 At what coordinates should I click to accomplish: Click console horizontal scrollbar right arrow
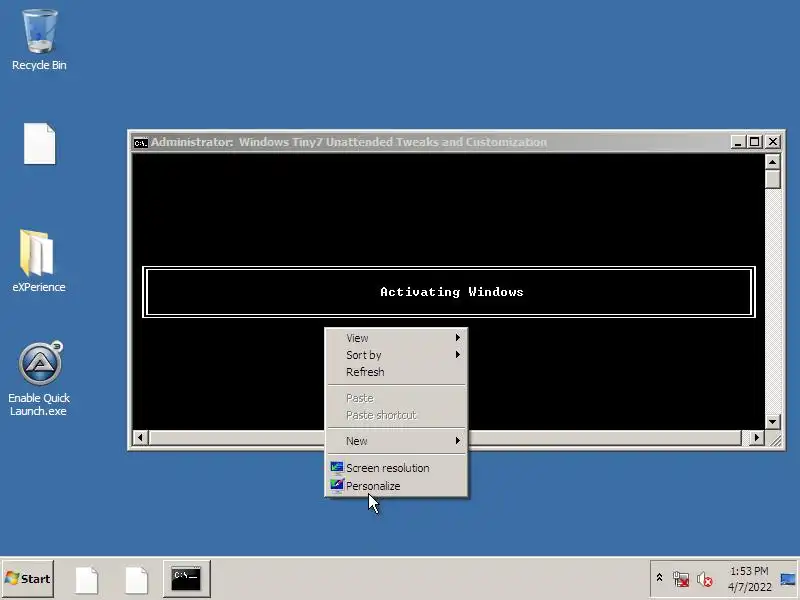[756, 438]
